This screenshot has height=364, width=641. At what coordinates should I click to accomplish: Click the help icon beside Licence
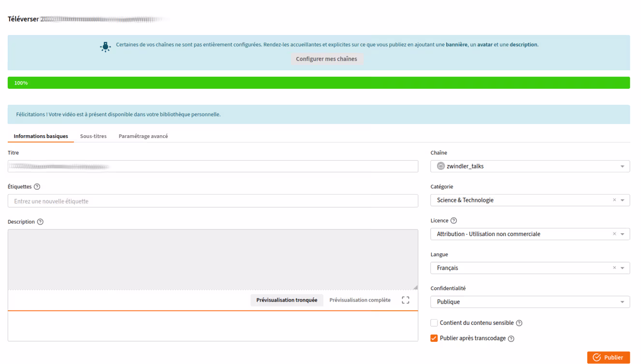(453, 221)
